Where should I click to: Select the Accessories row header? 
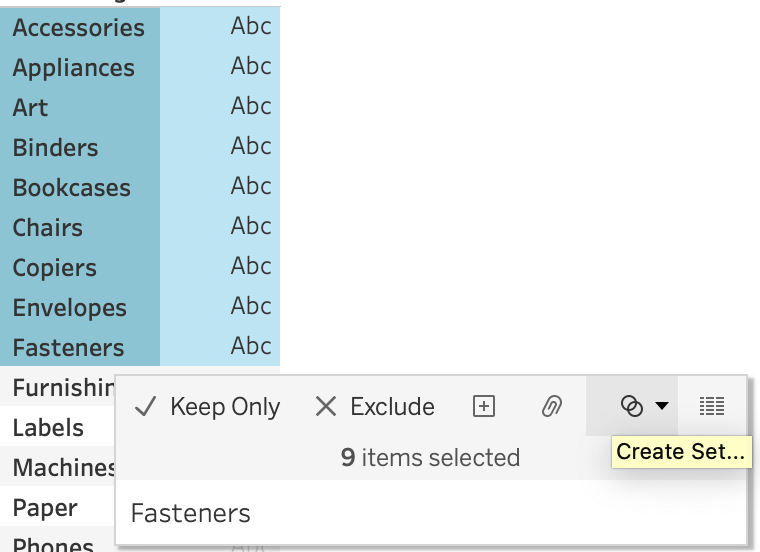point(78,28)
